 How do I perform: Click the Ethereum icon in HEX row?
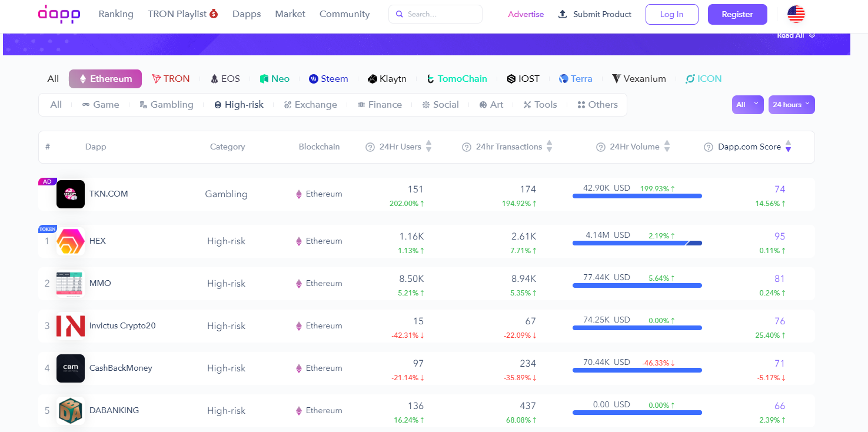click(298, 241)
